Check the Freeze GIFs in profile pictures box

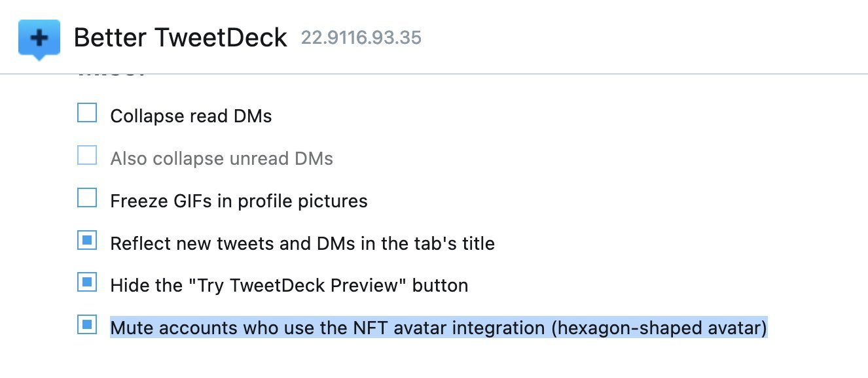point(87,198)
